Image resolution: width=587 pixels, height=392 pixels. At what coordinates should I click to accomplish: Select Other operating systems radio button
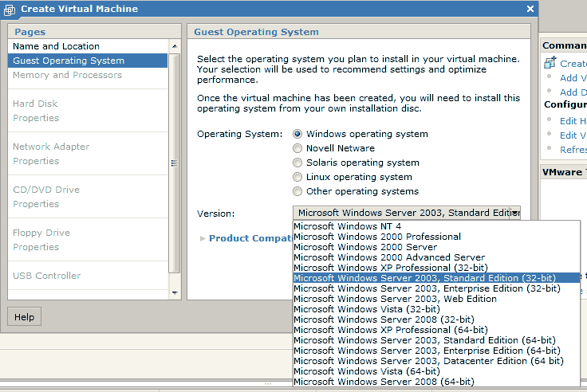(297, 191)
